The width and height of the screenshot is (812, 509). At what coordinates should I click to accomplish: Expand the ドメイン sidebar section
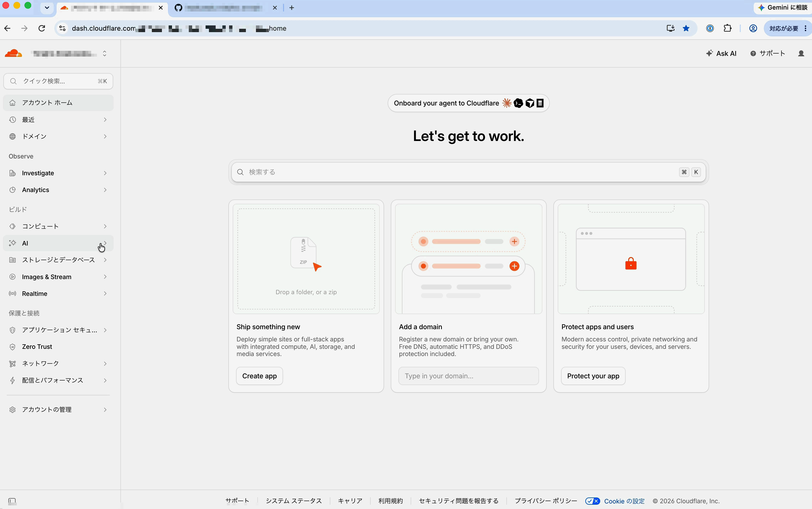[58, 136]
